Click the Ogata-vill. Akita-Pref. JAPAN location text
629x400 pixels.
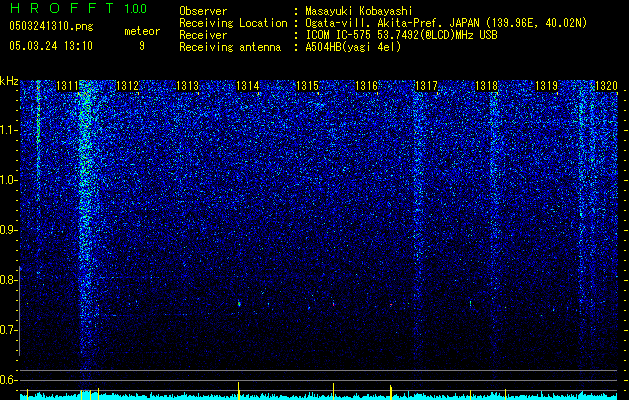pos(446,23)
